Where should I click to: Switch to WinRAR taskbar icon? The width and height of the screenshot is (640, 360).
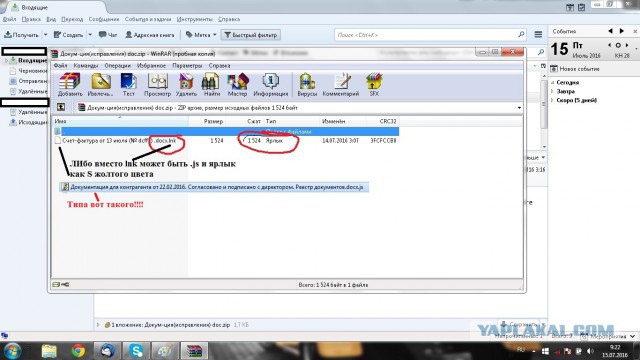(x=194, y=351)
